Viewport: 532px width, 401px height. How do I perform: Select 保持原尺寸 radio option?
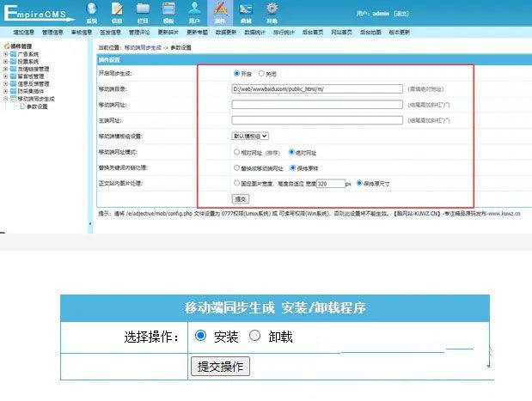click(x=359, y=183)
